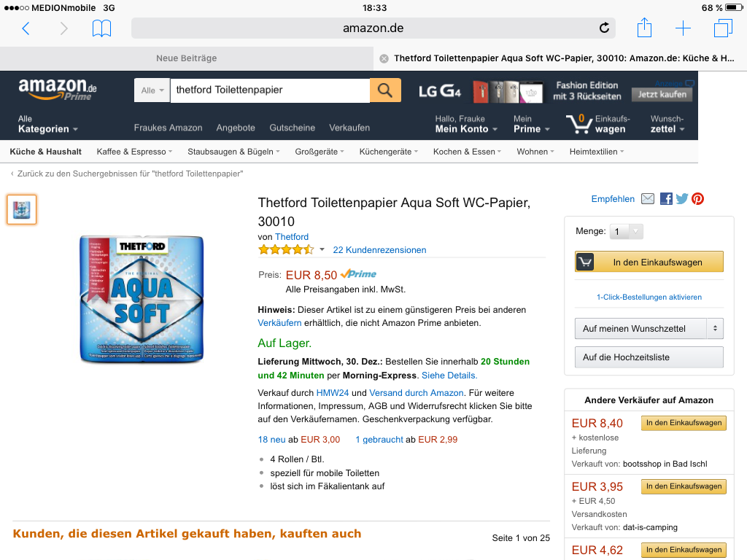Open the 22 Kundenrezensionen link
This screenshot has width=747, height=560.
pyautogui.click(x=379, y=249)
